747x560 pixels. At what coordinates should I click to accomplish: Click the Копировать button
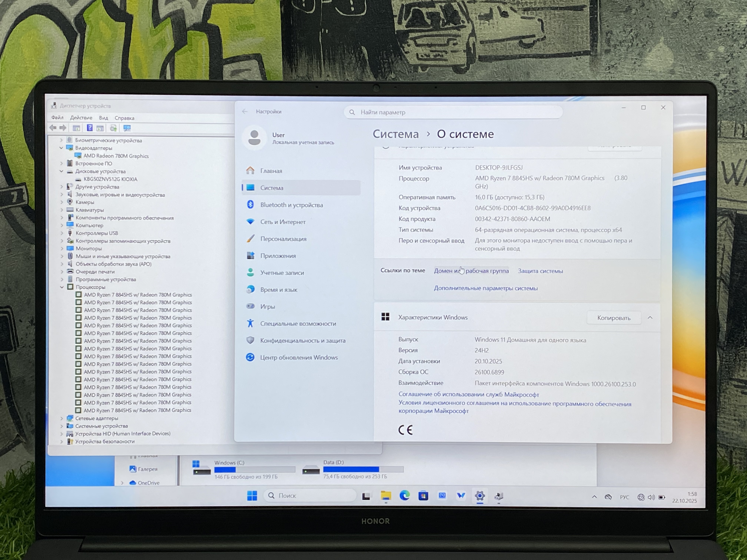614,318
